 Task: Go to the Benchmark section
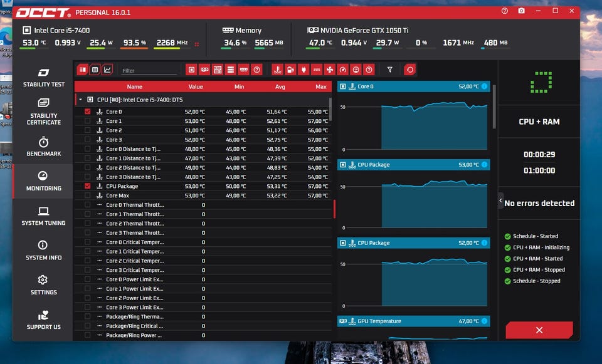click(x=44, y=147)
